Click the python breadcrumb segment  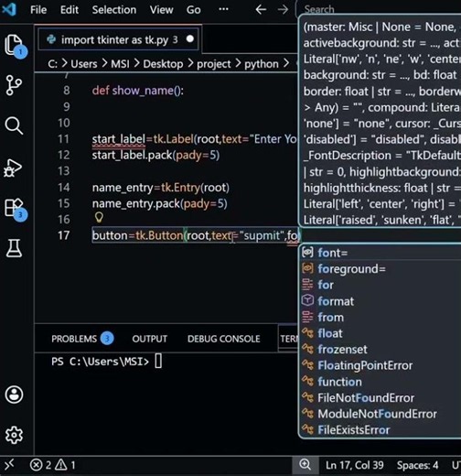tap(262, 64)
